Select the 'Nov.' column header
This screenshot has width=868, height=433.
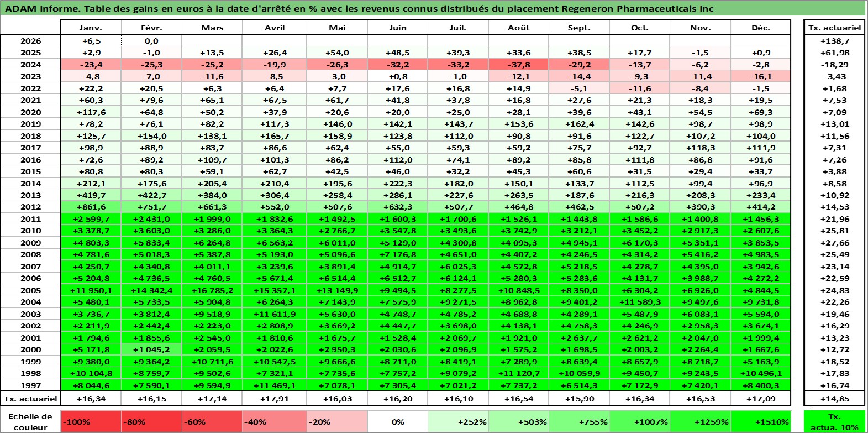click(x=700, y=28)
